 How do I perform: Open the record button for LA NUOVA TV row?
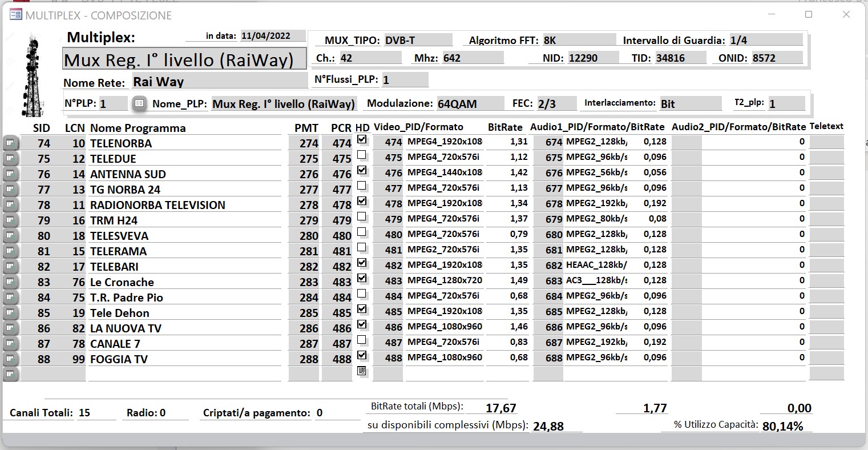11,328
